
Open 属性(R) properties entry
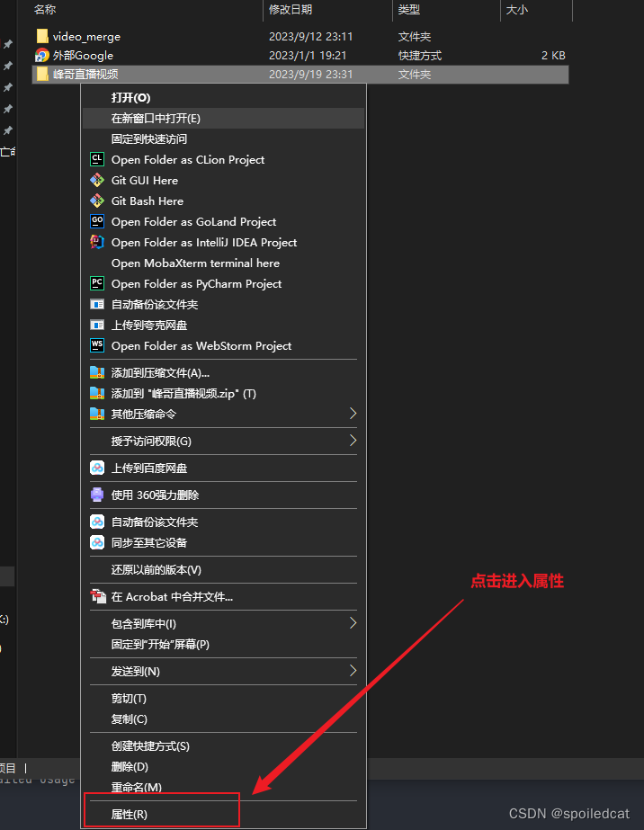223,814
